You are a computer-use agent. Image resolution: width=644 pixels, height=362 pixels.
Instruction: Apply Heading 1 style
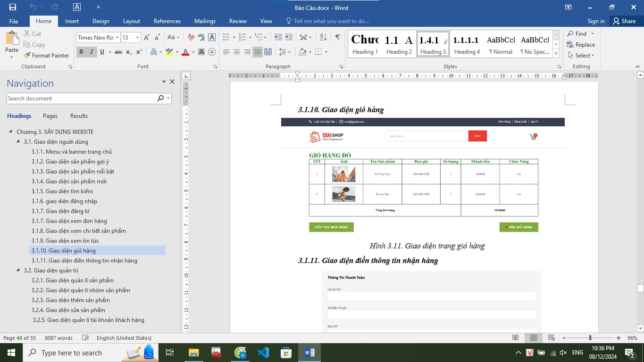tap(365, 44)
